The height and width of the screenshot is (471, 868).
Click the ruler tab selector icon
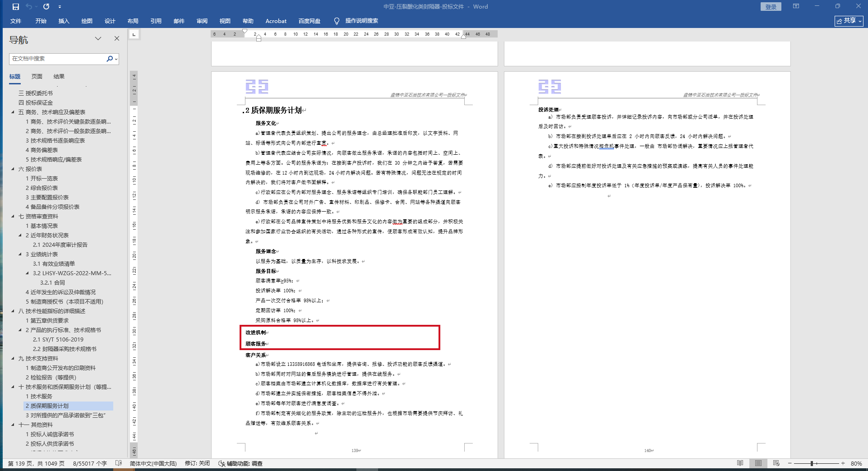134,34
